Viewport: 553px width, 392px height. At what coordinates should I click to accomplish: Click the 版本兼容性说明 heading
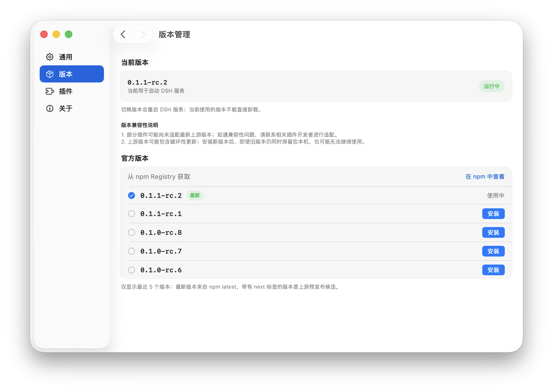[x=140, y=125]
